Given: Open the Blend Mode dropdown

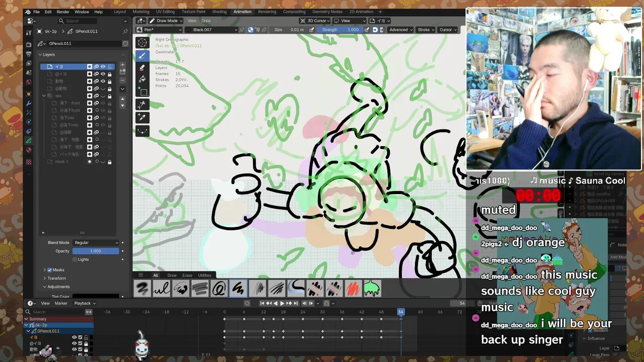Looking at the screenshot, I should click(96, 242).
